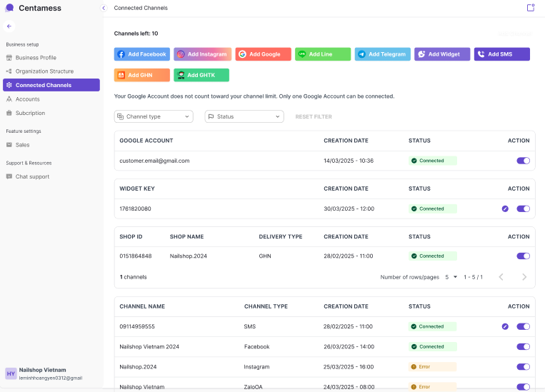
Task: Open the notification icon at top right
Action: (530, 8)
